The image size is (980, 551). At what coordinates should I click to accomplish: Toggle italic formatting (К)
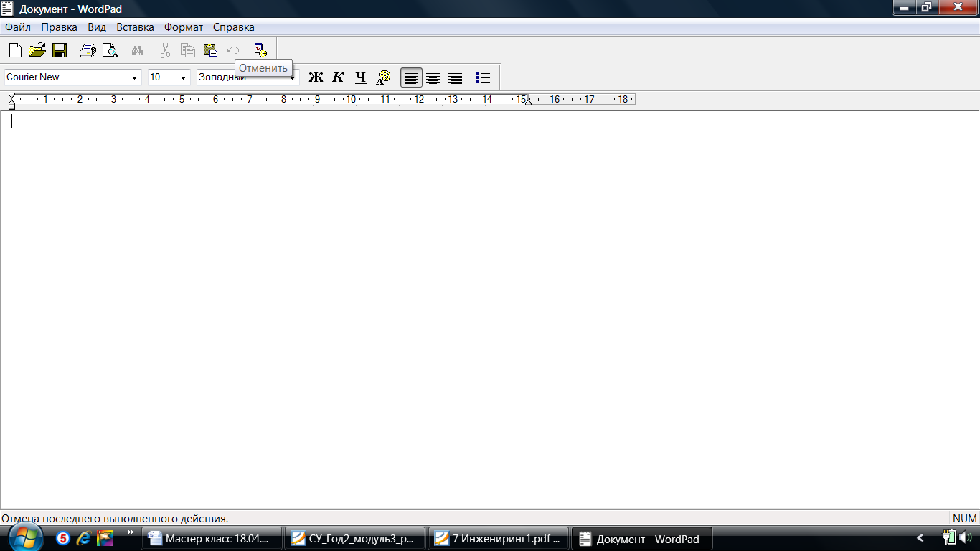point(338,77)
